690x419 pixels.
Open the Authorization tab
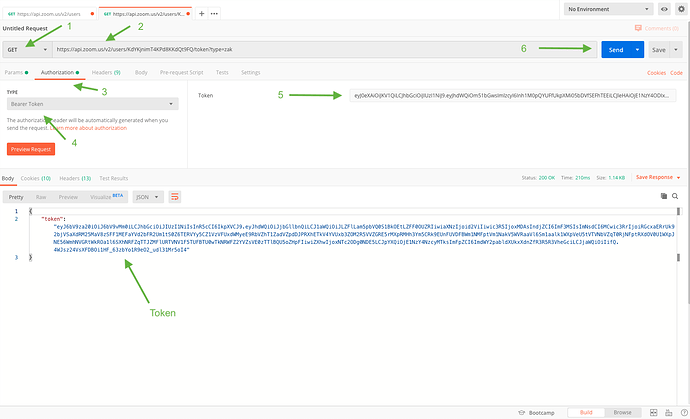pos(60,72)
